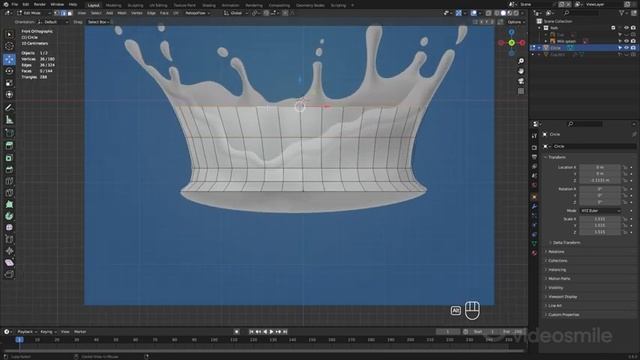Toggle camera view gizmo icon
640x360 pixels.
click(x=521, y=81)
